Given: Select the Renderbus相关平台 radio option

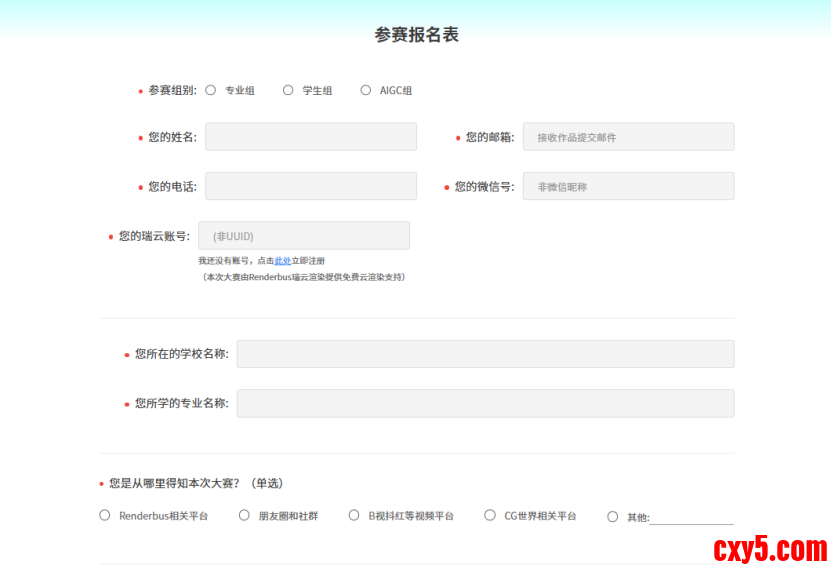Looking at the screenshot, I should pyautogui.click(x=105, y=516).
